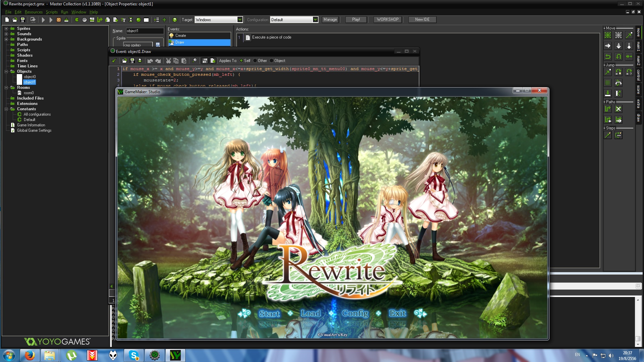This screenshot has height=362, width=644.
Task: Click the Manage button
Action: [330, 19]
